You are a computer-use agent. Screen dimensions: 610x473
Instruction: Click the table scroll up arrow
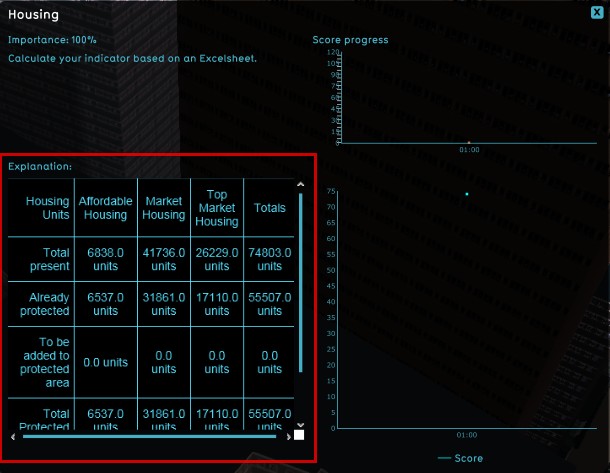pos(299,185)
